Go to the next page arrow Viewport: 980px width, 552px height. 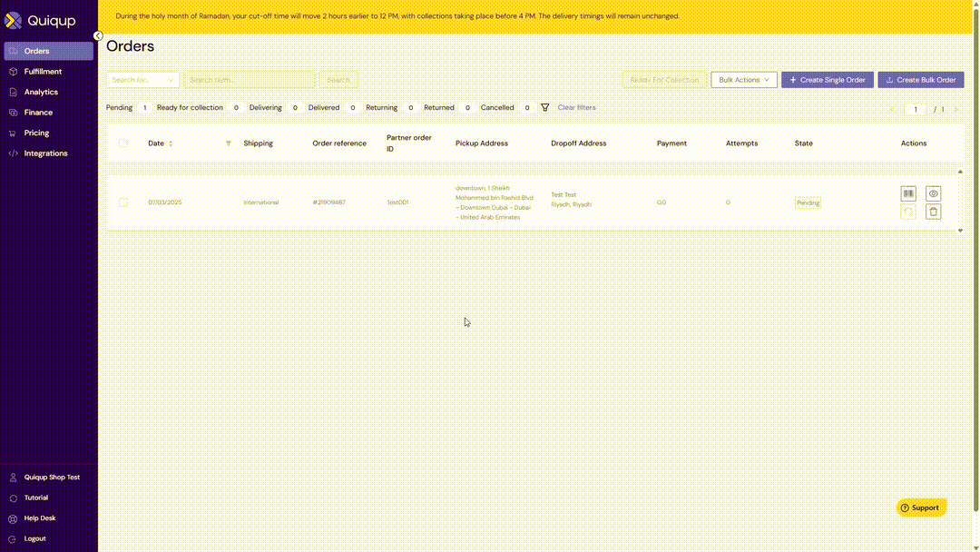point(955,109)
